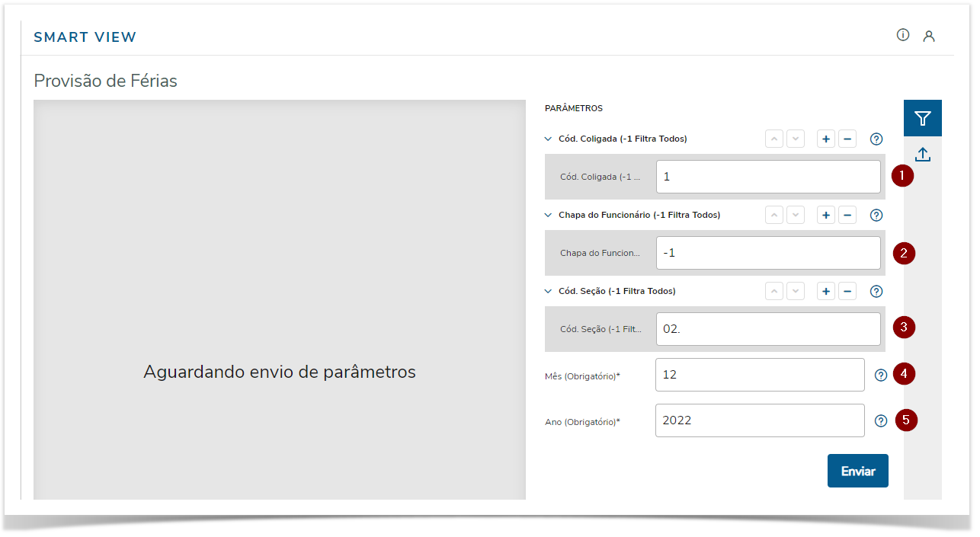Collapse the Cód. Coligada parameter group
The width and height of the screenshot is (980, 537).
[548, 139]
